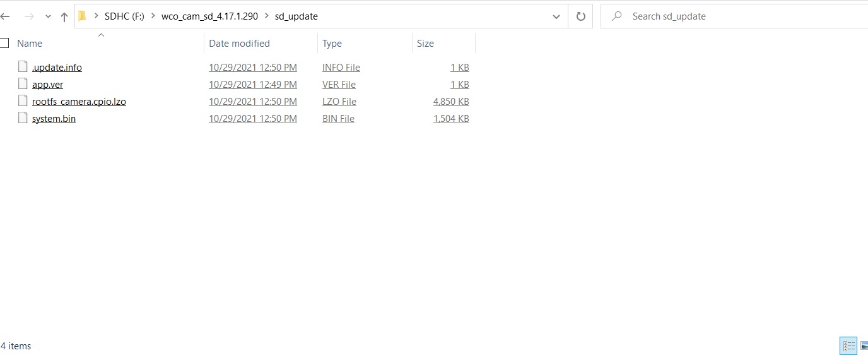Click the forward navigation arrow
This screenshot has height=355, width=868.
coord(28,17)
